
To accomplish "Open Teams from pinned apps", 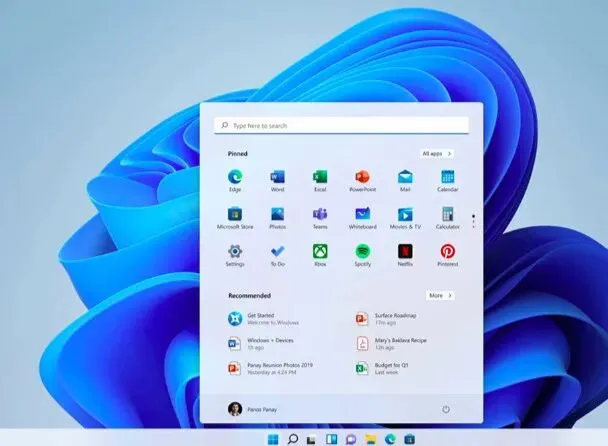I will (320, 218).
